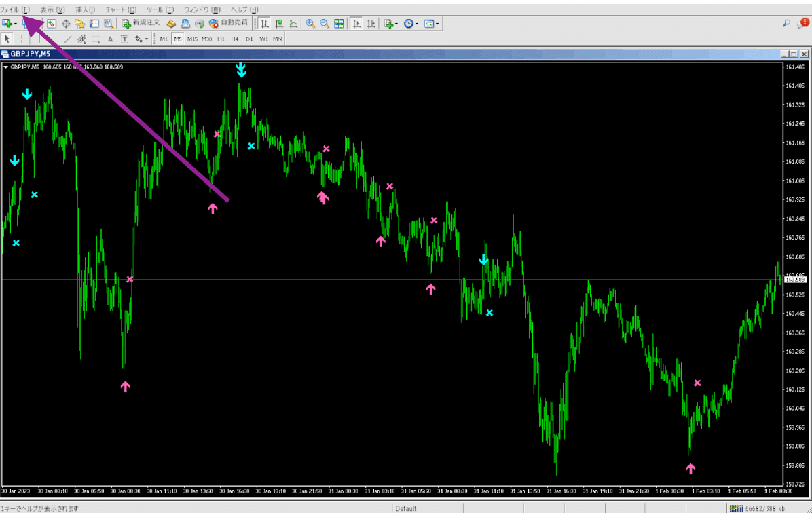This screenshot has width=812, height=513.
Task: Switch to candlestick chart display
Action: (279, 23)
